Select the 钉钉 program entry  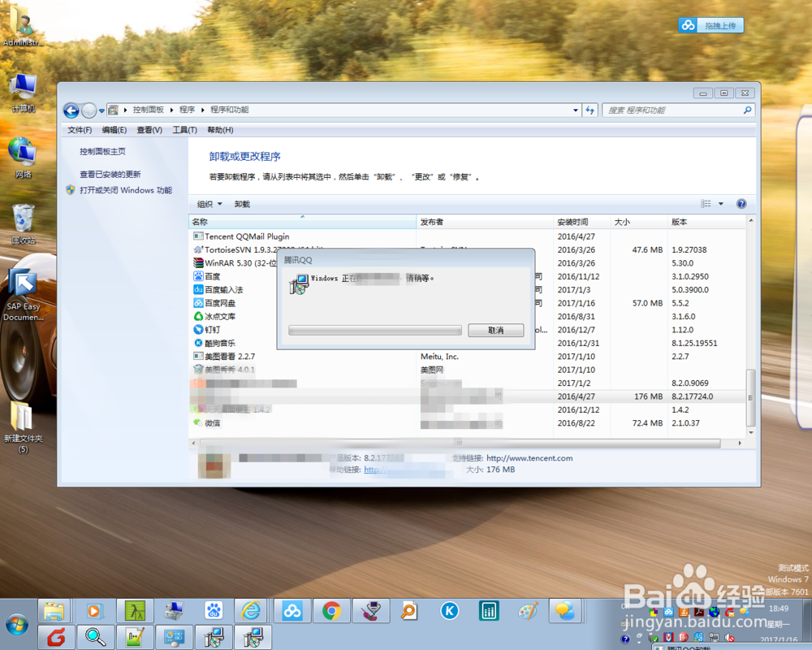point(212,330)
